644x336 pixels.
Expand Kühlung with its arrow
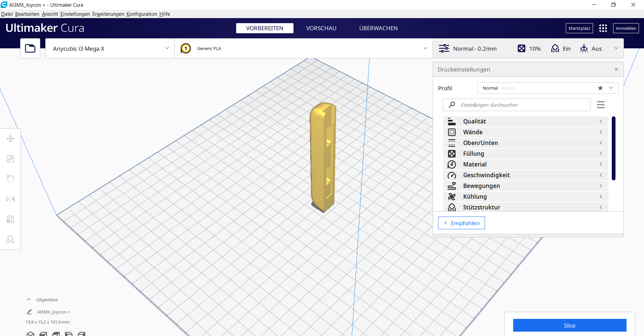click(x=601, y=197)
